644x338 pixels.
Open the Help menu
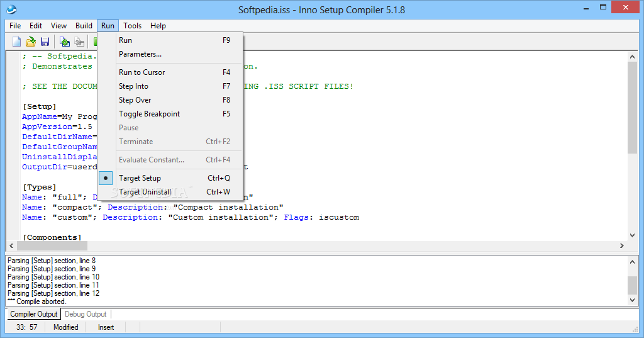[158, 26]
